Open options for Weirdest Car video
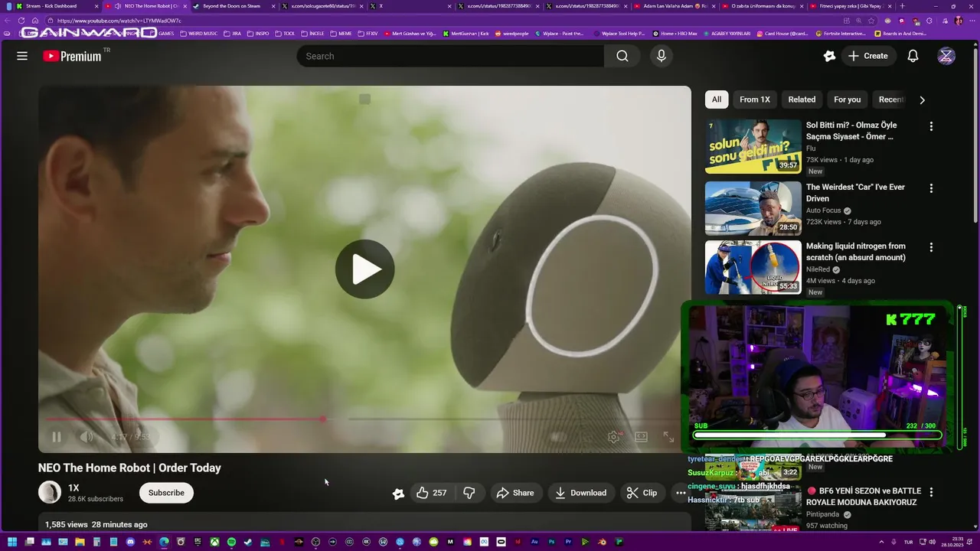This screenshot has height=551, width=980. (x=931, y=188)
